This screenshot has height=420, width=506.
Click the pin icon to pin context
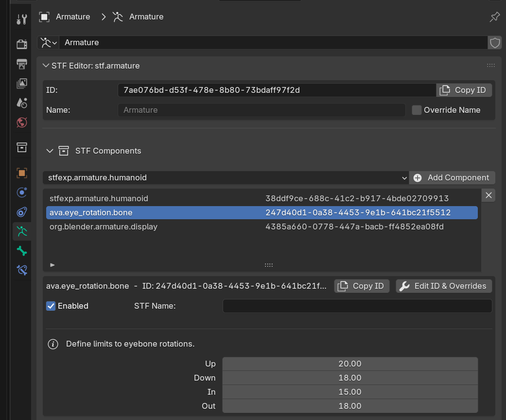pos(494,17)
